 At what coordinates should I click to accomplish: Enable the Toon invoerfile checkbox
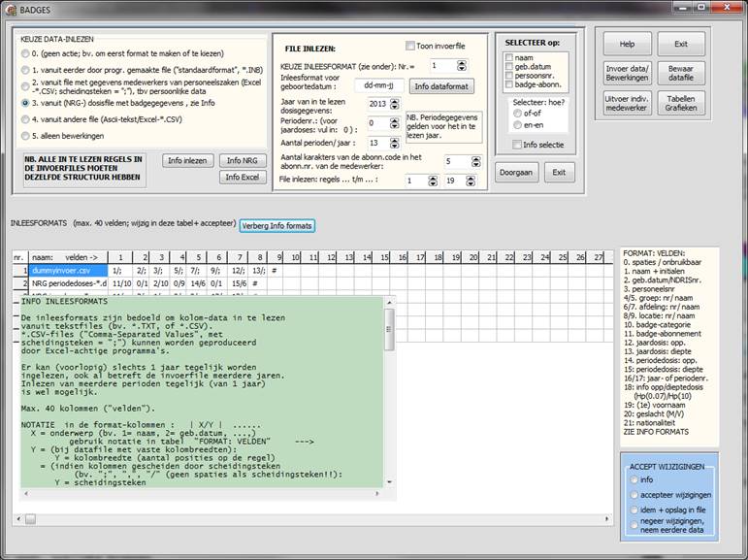[409, 46]
